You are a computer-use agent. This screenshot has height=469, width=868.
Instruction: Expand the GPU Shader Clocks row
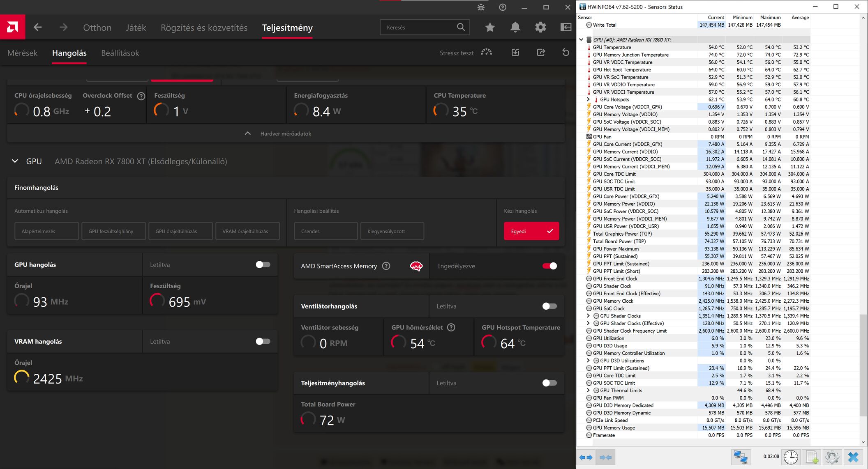[588, 316]
